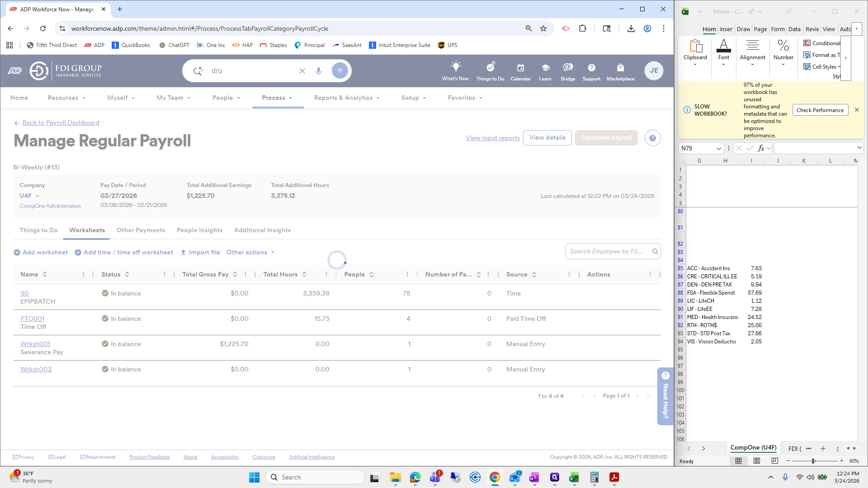Click the Excel zoom slider
Viewport: 868px width, 488px height.
(x=813, y=461)
